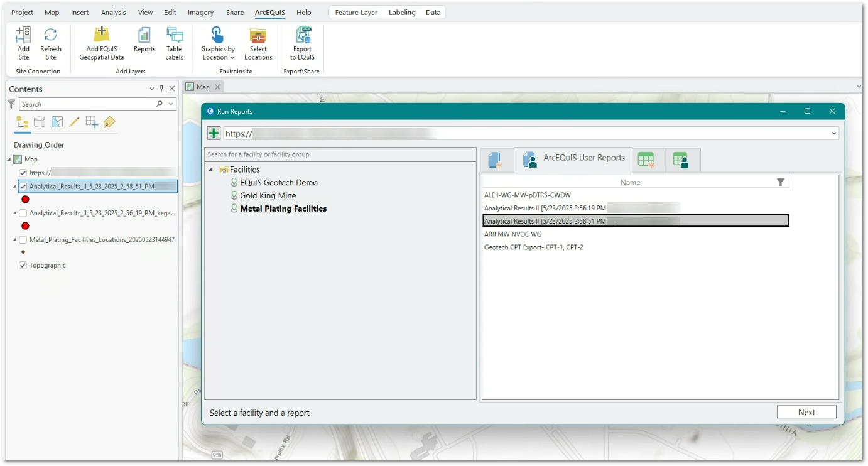The width and height of the screenshot is (868, 466).
Task: Open the Analysis ribbon tab
Action: (x=113, y=13)
